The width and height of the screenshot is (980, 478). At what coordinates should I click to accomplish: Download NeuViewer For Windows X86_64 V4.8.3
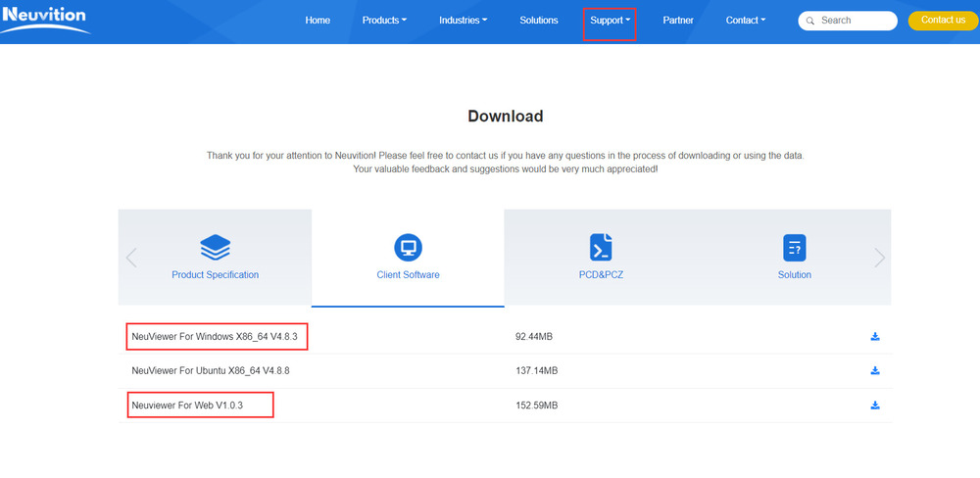pyautogui.click(x=875, y=337)
